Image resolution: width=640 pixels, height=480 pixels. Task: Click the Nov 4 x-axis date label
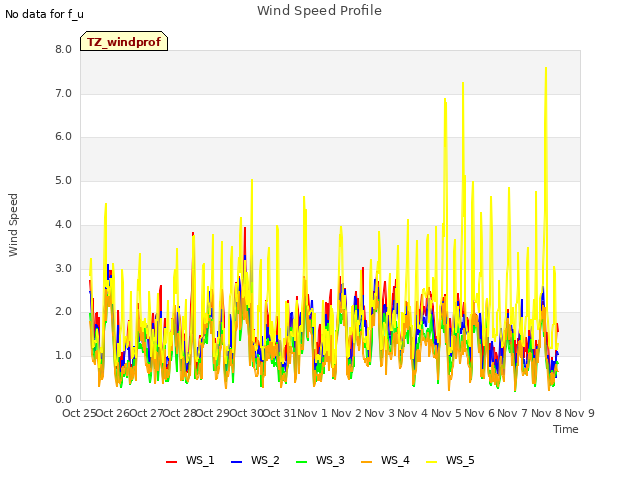pyautogui.click(x=413, y=413)
